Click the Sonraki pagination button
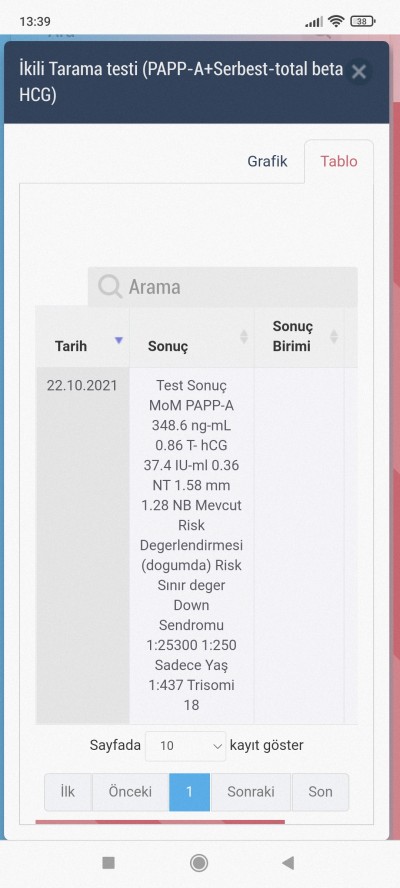The width and height of the screenshot is (400, 888). pyautogui.click(x=251, y=792)
